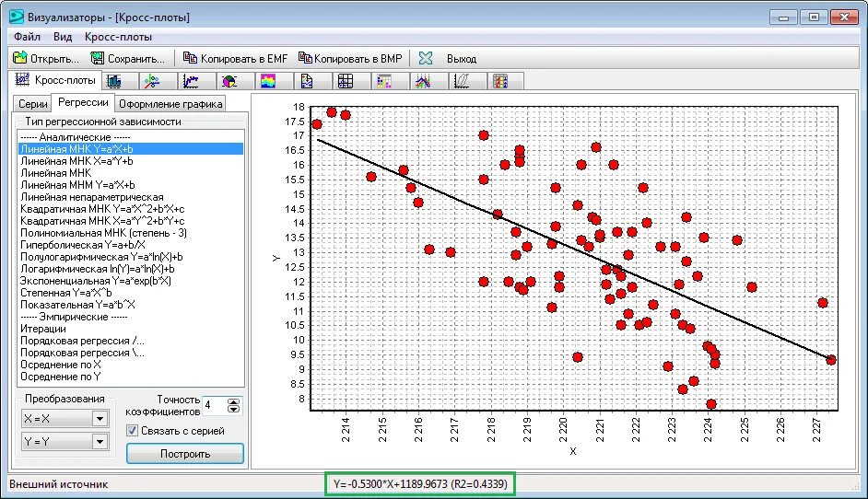Open the Вид menu
This screenshot has height=499, width=868.
pyautogui.click(x=63, y=37)
